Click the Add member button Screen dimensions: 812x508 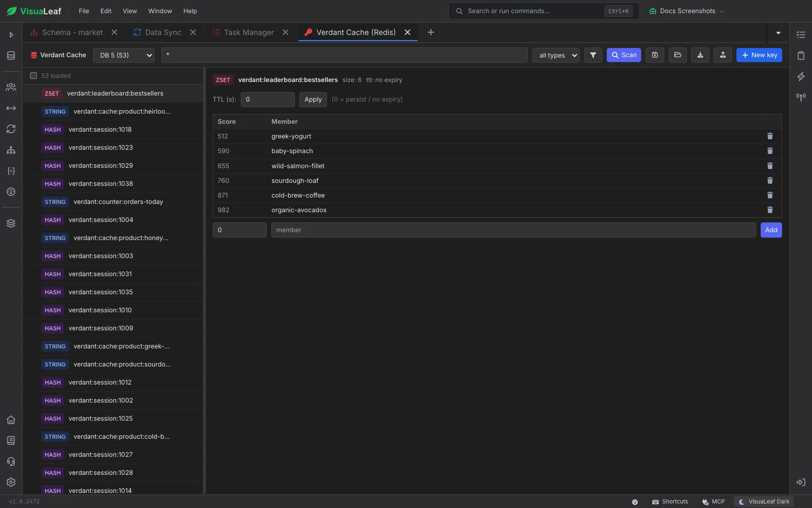[771, 230]
